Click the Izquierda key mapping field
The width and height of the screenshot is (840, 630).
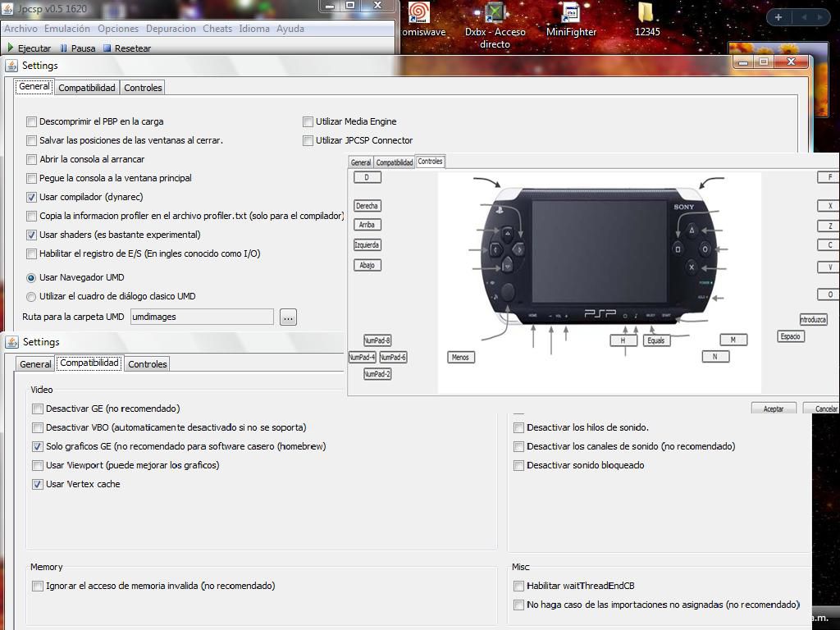click(x=367, y=244)
